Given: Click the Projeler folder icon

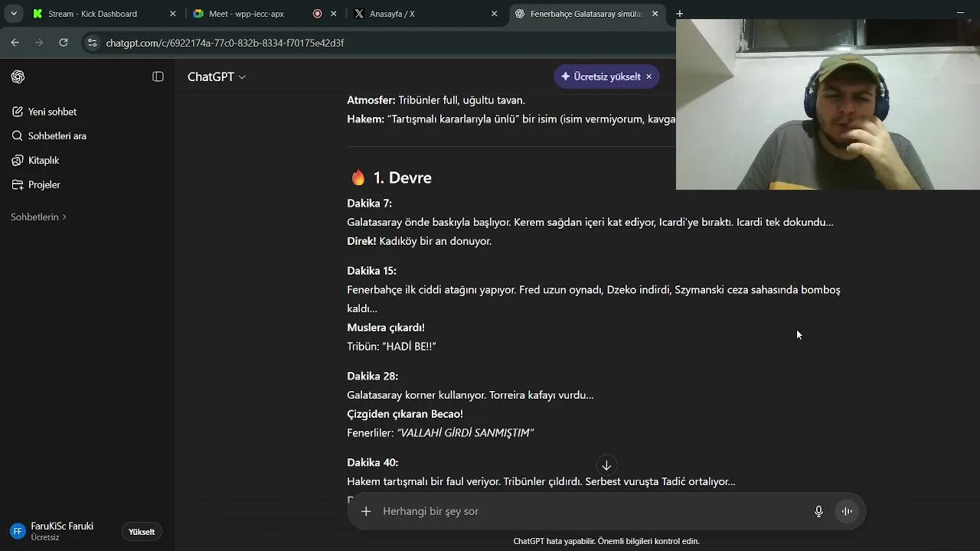Looking at the screenshot, I should point(18,184).
